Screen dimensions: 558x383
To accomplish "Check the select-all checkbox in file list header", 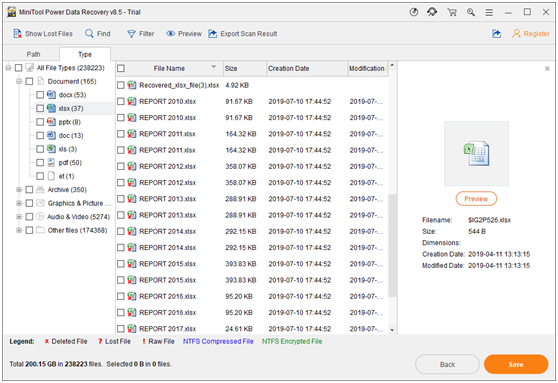I will [x=121, y=68].
